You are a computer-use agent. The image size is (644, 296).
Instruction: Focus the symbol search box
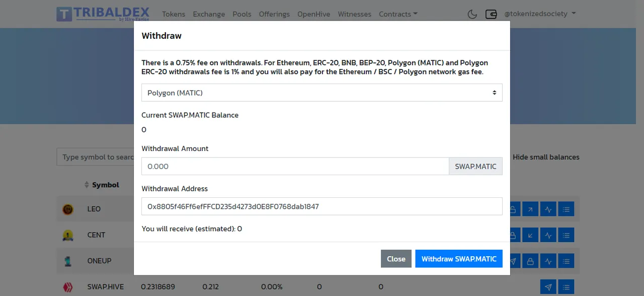pyautogui.click(x=96, y=157)
